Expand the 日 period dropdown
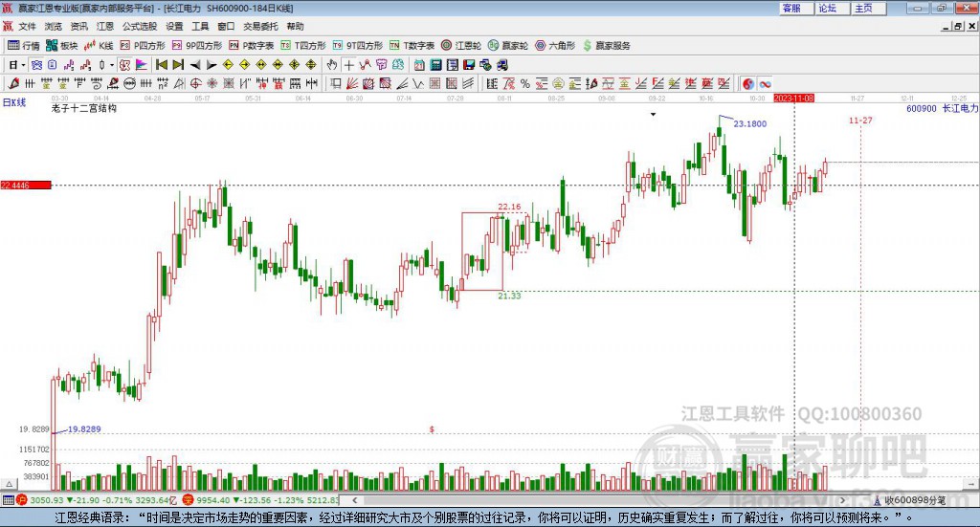The width and height of the screenshot is (980, 527). (24, 65)
